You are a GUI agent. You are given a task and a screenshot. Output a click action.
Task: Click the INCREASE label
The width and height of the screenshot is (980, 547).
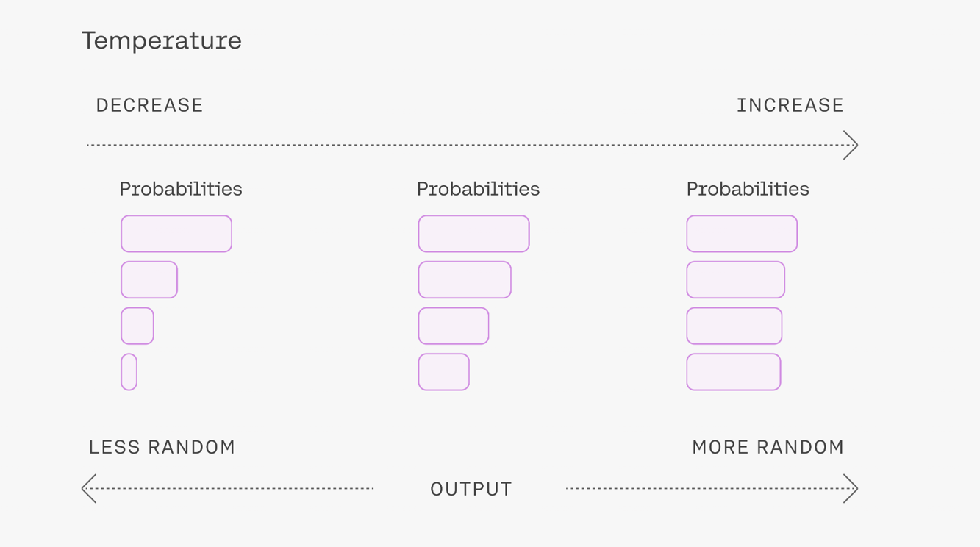[790, 105]
